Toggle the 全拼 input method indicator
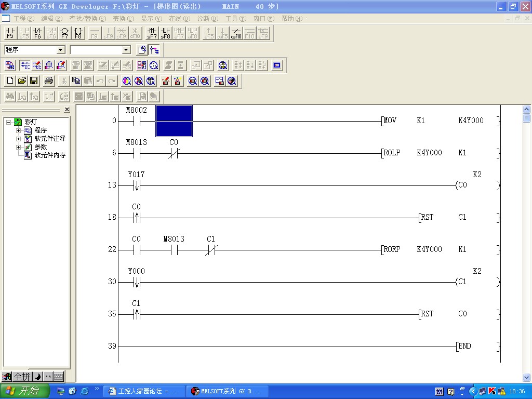The image size is (532, 399). (x=22, y=377)
